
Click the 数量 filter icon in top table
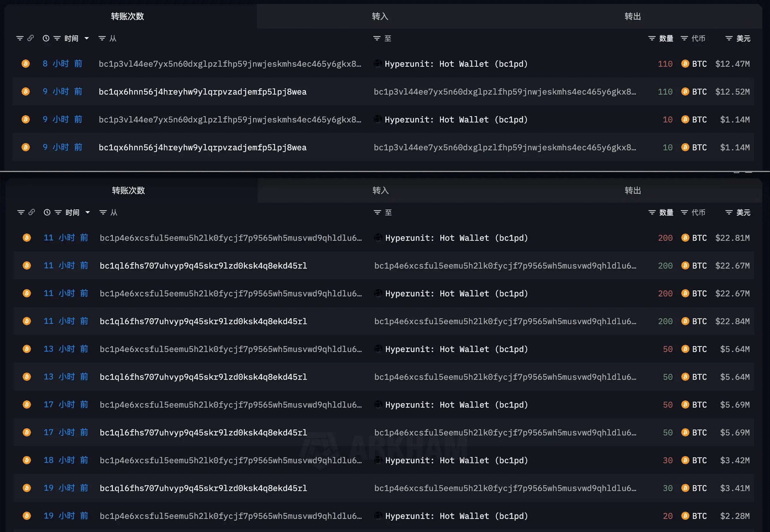pyautogui.click(x=652, y=38)
